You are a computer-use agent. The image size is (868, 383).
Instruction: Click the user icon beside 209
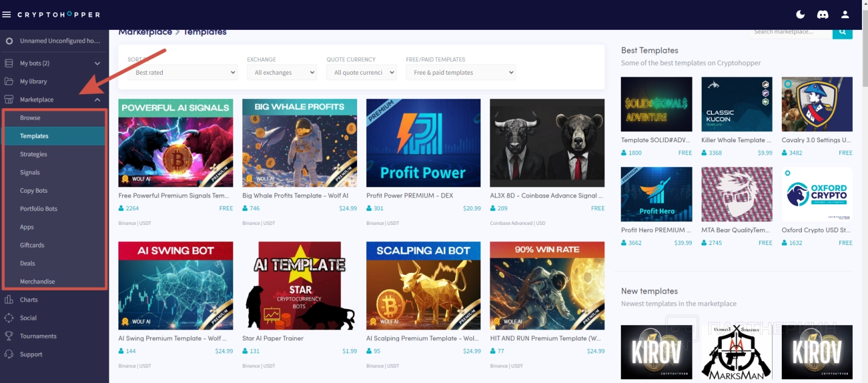click(x=493, y=209)
